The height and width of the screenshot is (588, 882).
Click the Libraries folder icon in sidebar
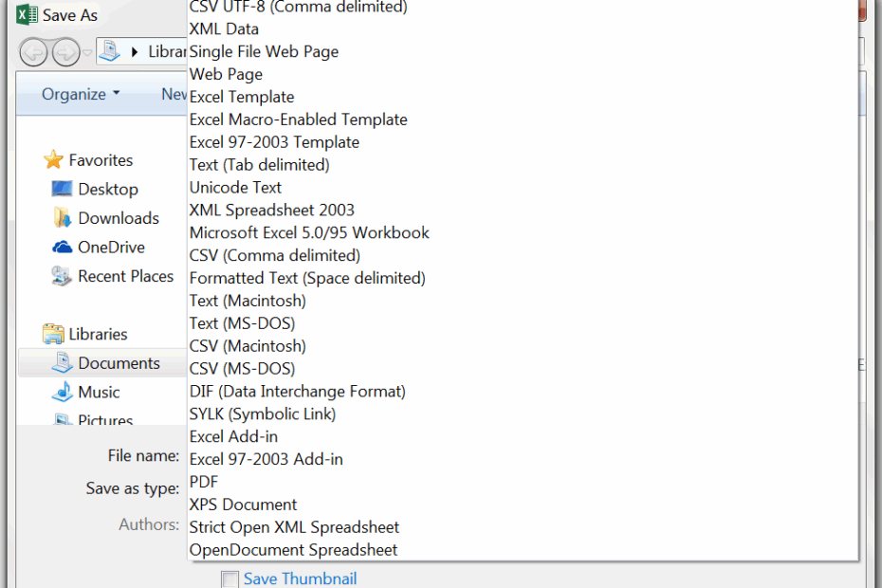pos(53,334)
